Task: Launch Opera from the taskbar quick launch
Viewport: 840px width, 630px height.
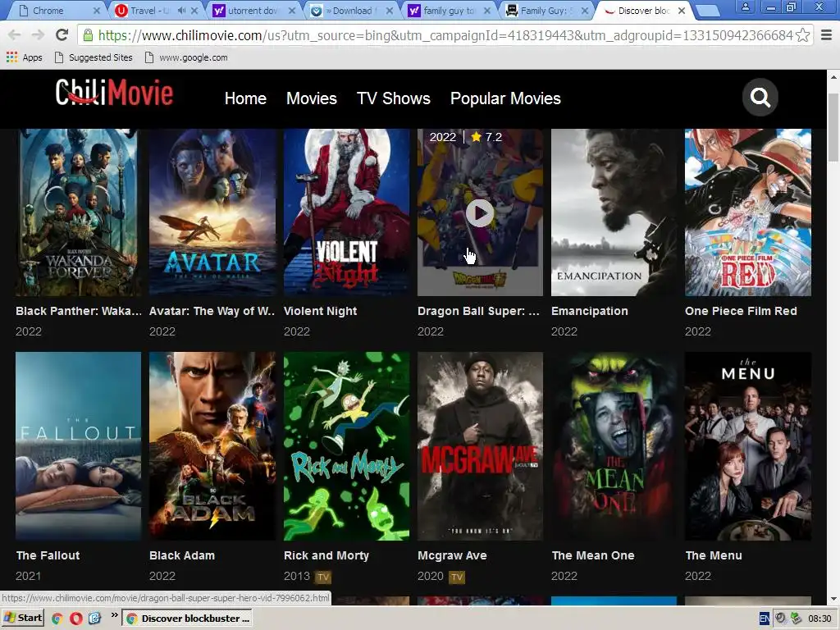Action: tap(76, 619)
